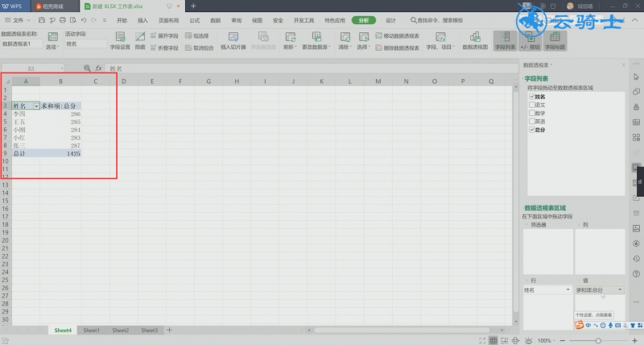Uncheck the 姓名 field checkbox

[x=532, y=97]
